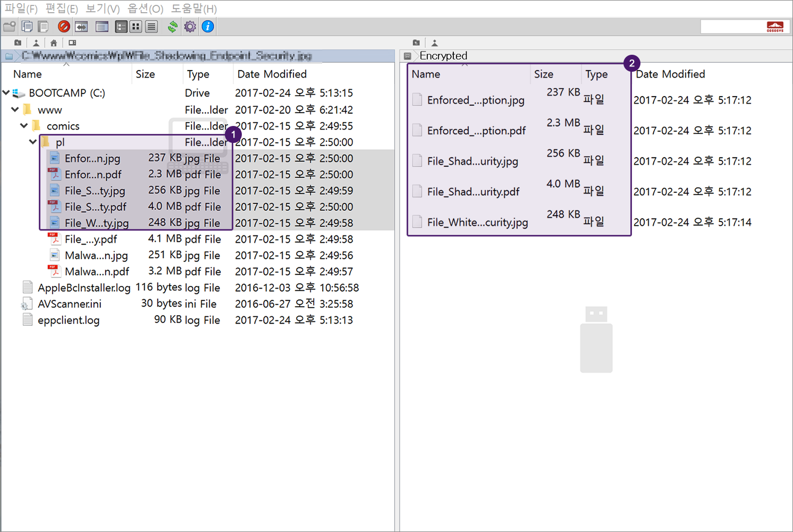Open settings via the purple gear icon

coord(190,27)
